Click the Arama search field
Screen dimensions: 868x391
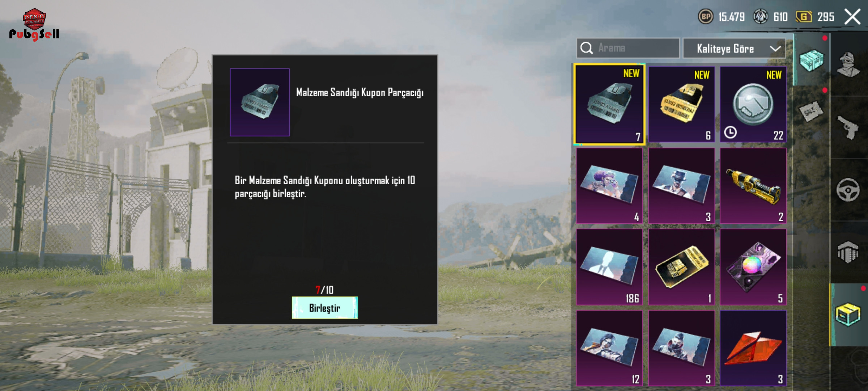(x=628, y=48)
